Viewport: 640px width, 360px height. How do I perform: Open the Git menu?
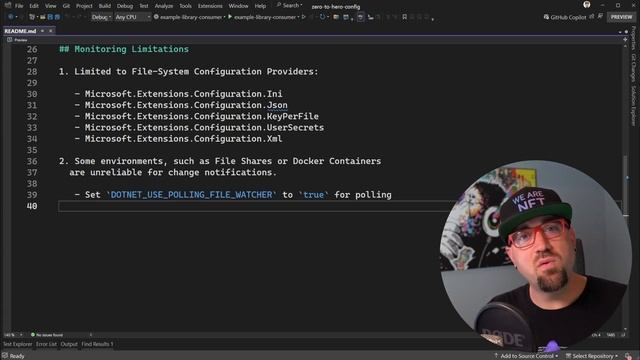(x=66, y=6)
